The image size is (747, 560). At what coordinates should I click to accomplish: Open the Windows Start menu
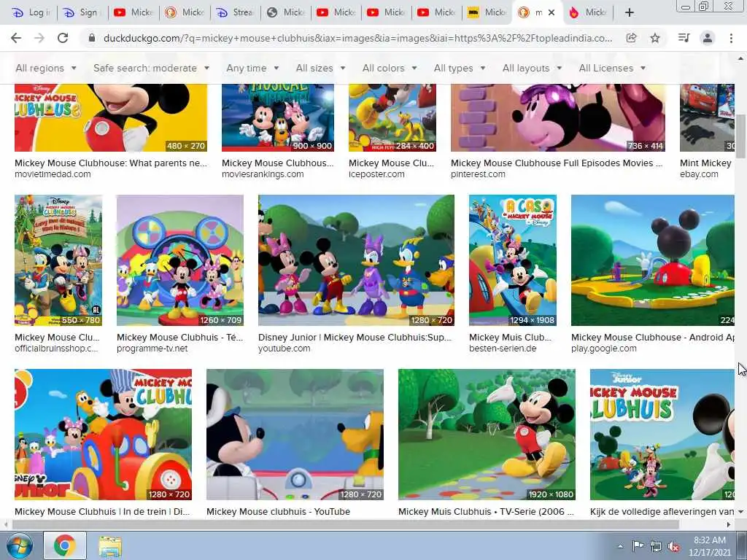19,545
